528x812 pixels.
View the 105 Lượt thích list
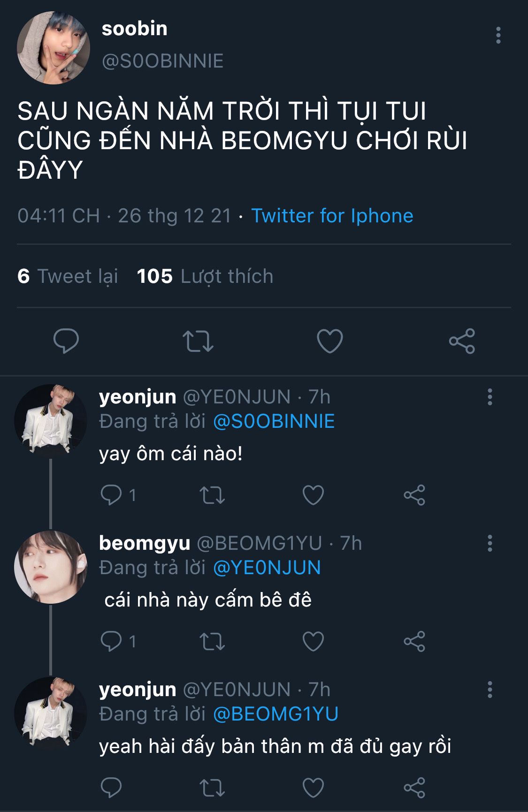point(205,276)
